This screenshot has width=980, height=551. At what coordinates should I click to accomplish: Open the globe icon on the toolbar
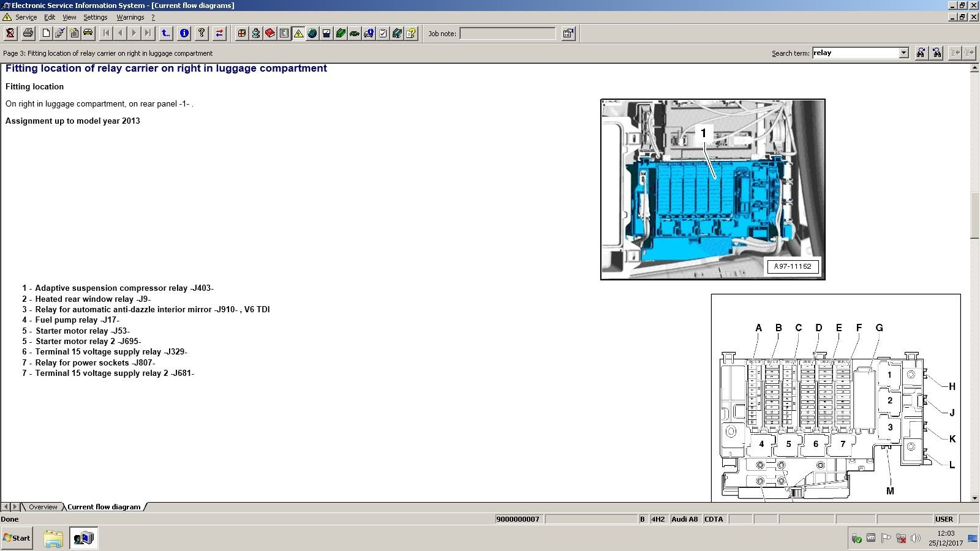click(x=313, y=34)
